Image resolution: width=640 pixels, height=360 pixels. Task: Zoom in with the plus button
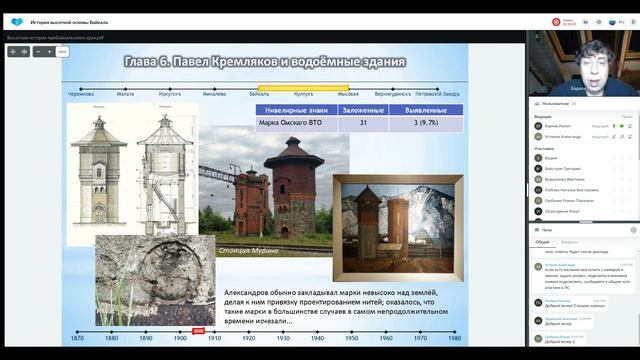click(x=49, y=52)
